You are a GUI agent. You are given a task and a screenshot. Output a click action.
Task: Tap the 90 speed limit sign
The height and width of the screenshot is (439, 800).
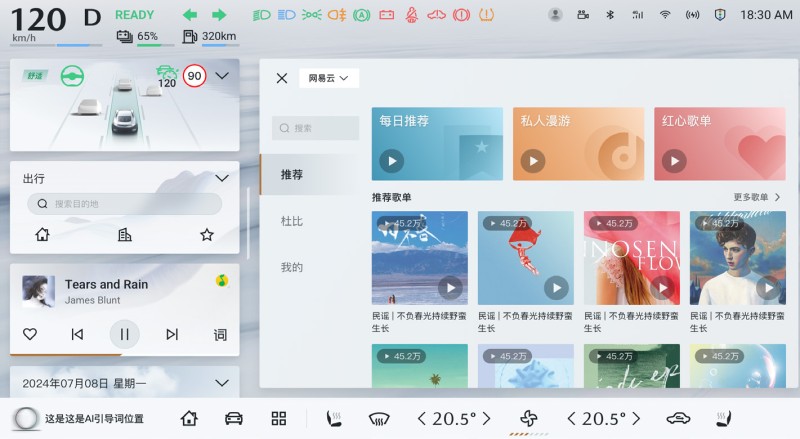(x=194, y=76)
